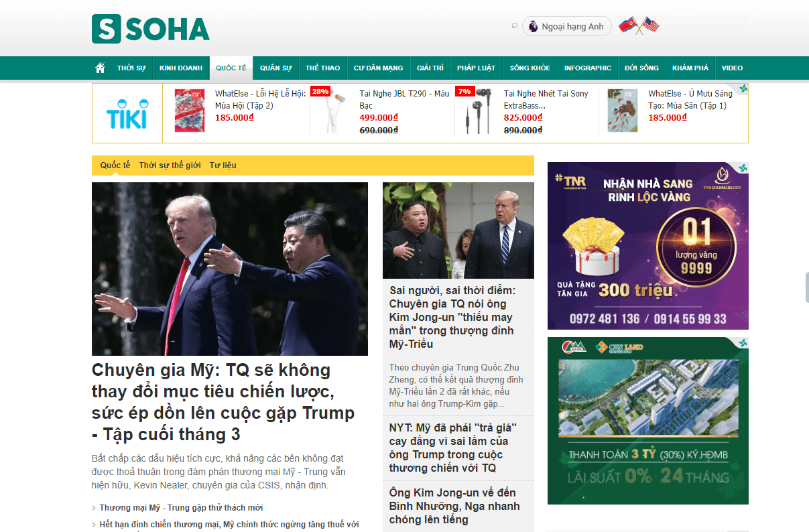Click the SOHA logo
This screenshot has height=532, width=809.
[151, 28]
